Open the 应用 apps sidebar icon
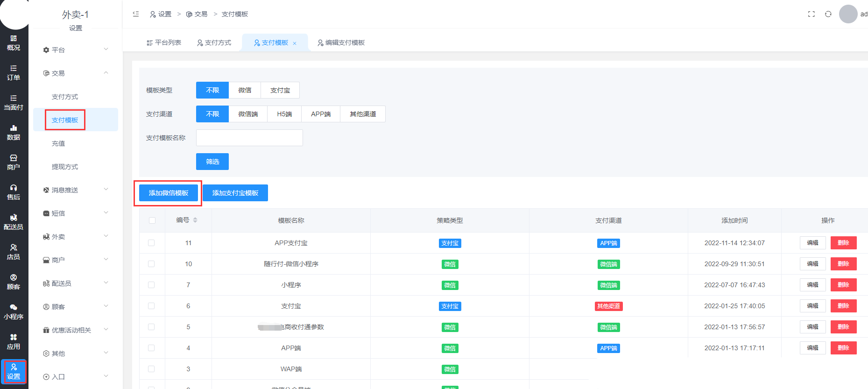Viewport: 868px width, 389px height. pos(14,342)
